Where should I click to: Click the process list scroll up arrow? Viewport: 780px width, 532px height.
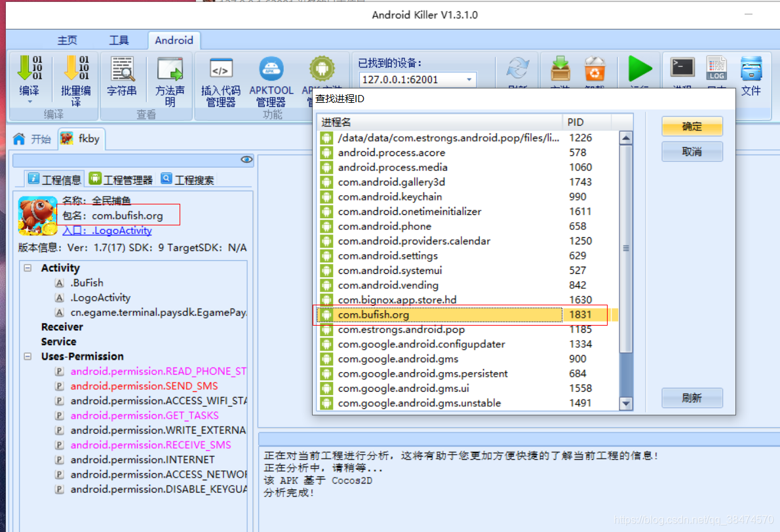[x=626, y=138]
